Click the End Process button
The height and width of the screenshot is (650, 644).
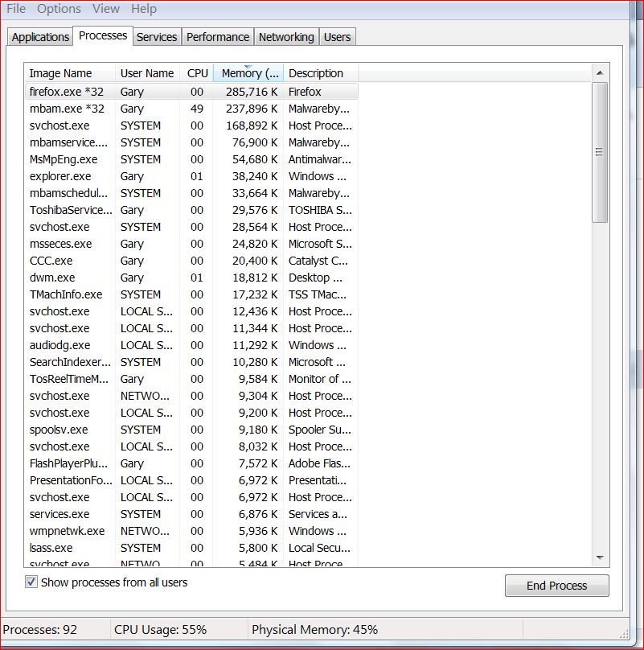click(x=556, y=586)
